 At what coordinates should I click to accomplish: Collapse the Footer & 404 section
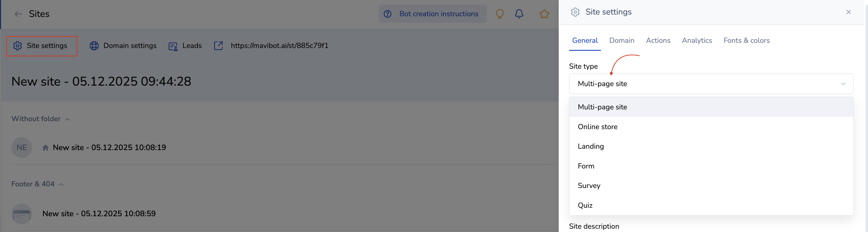[61, 184]
